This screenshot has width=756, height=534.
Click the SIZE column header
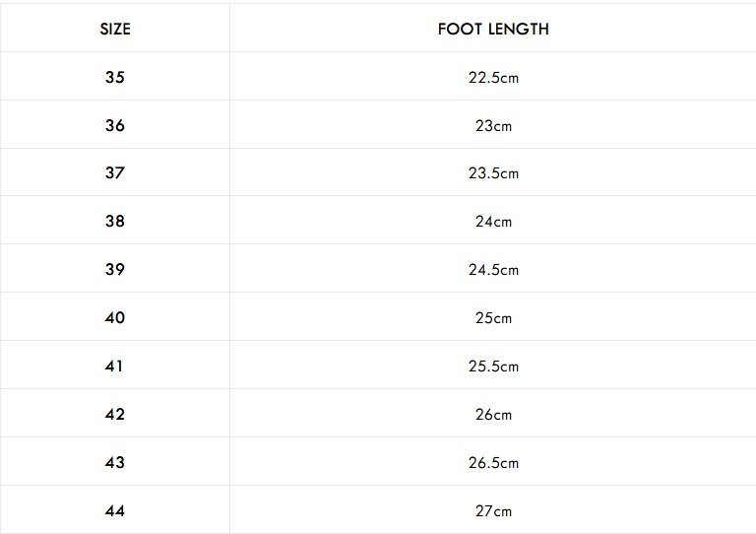coord(115,29)
